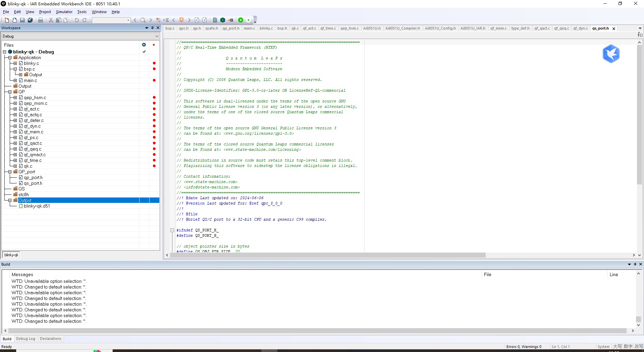The height and width of the screenshot is (352, 644).
Task: Click the Open file toolbar icon
Action: point(14,20)
